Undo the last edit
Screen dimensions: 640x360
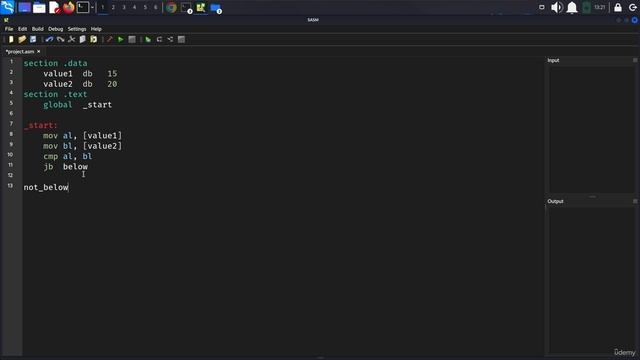[49, 39]
